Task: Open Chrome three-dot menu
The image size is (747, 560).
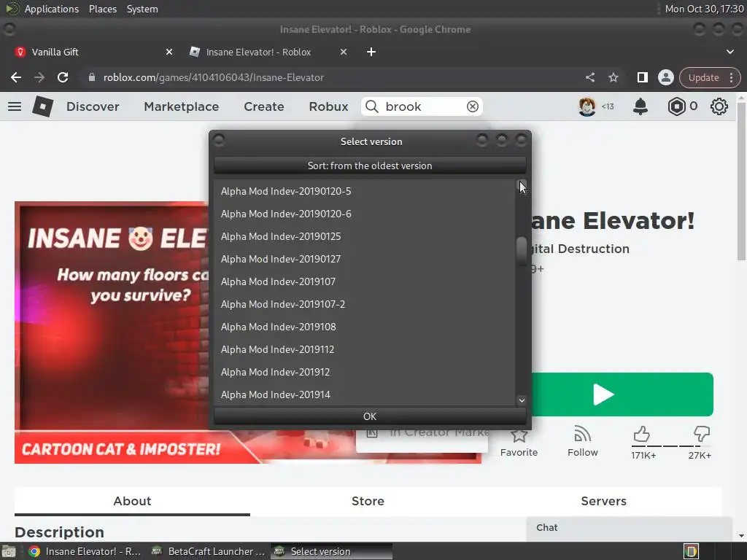Action: point(731,77)
